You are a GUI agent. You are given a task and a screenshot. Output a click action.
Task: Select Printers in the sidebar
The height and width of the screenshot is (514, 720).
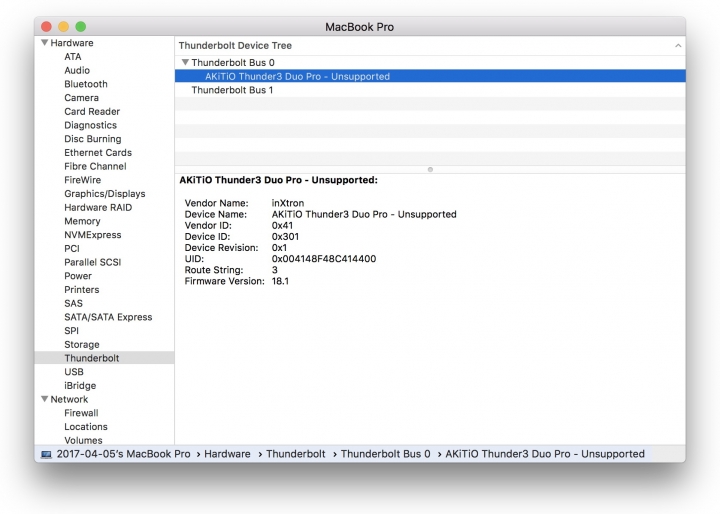click(82, 290)
